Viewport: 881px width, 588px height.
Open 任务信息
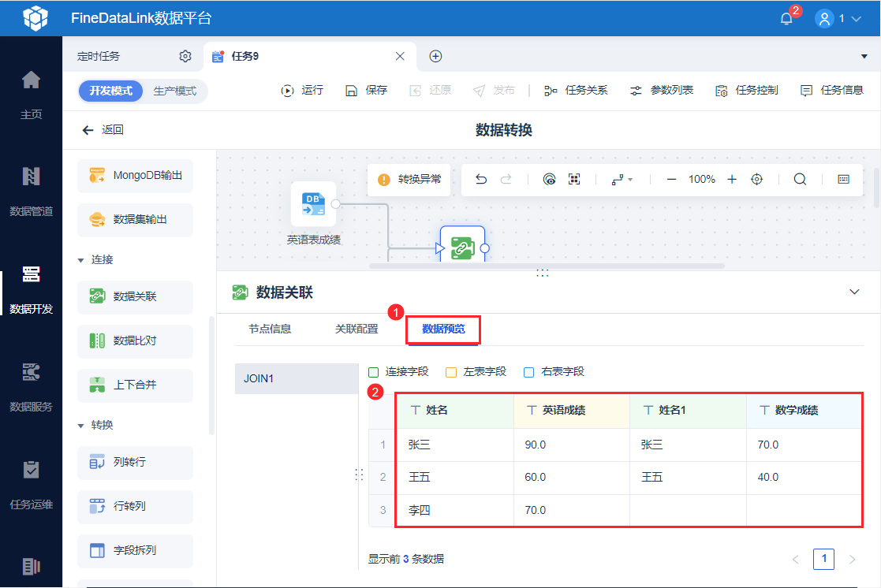831,91
